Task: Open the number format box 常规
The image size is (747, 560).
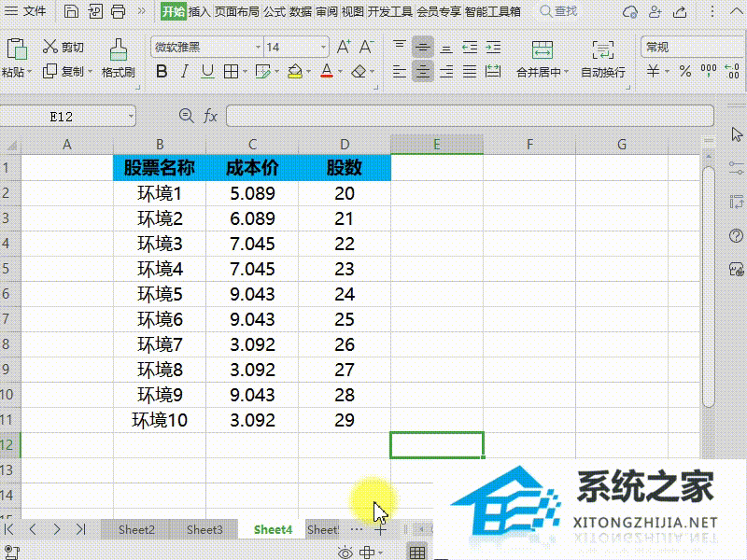Action: click(693, 48)
